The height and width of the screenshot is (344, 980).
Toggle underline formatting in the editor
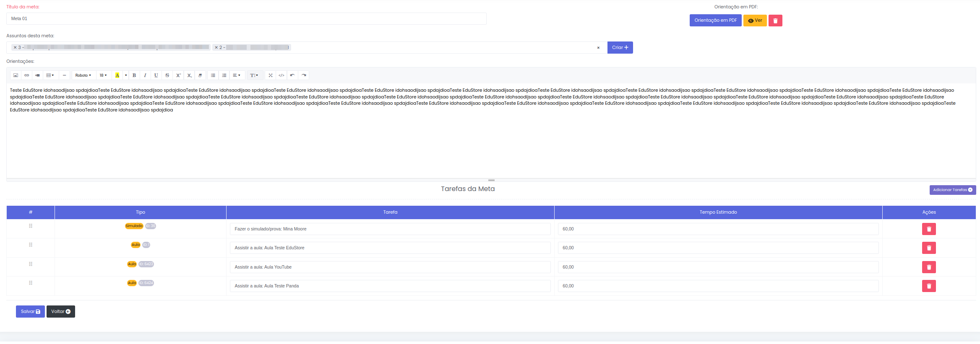point(156,75)
